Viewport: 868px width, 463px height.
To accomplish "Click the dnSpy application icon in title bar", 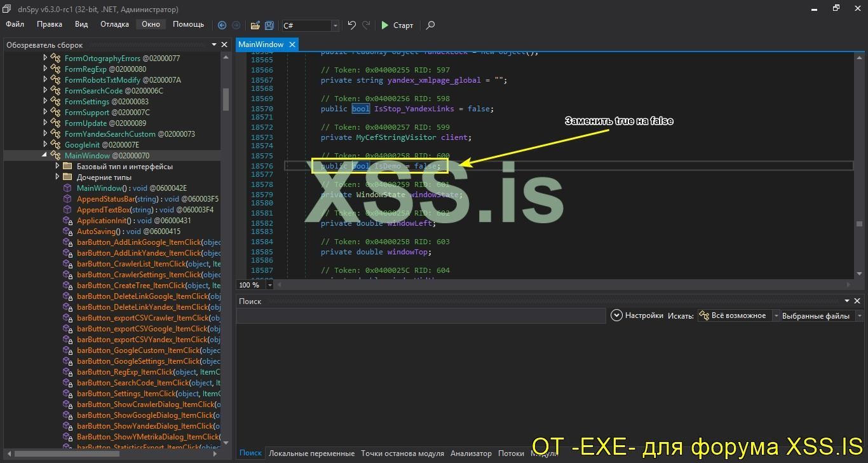I will [7, 9].
